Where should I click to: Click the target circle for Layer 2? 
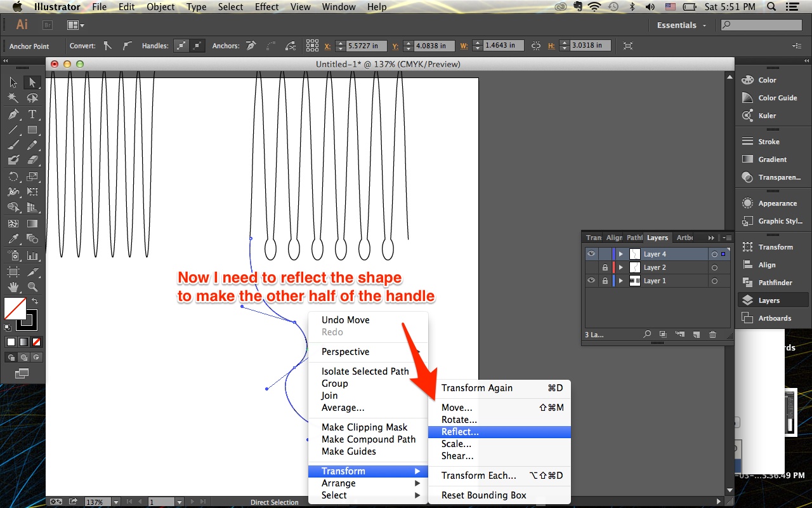714,267
